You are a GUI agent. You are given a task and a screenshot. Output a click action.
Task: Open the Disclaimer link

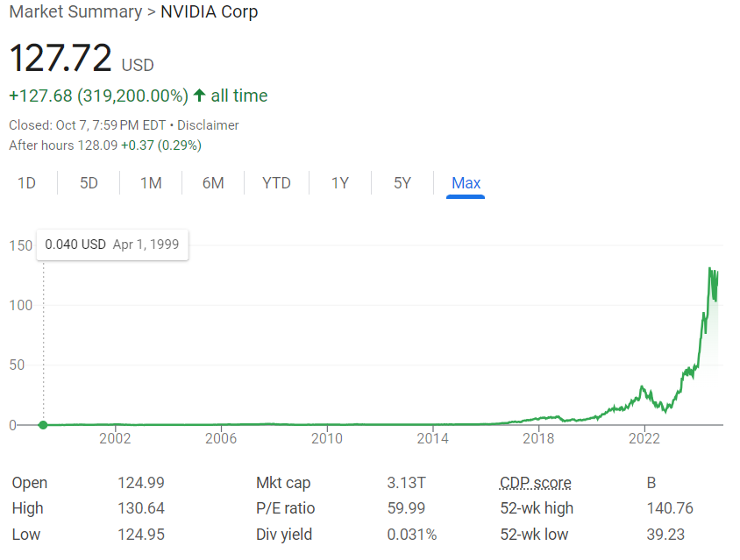click(208, 125)
